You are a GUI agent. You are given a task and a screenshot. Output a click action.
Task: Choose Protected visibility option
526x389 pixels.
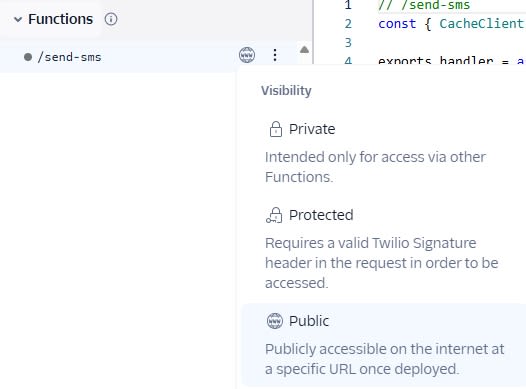tap(384, 248)
